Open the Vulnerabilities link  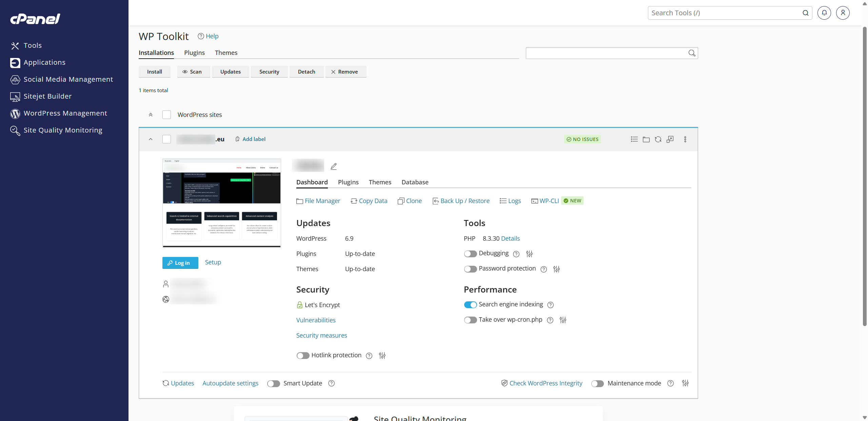point(316,320)
